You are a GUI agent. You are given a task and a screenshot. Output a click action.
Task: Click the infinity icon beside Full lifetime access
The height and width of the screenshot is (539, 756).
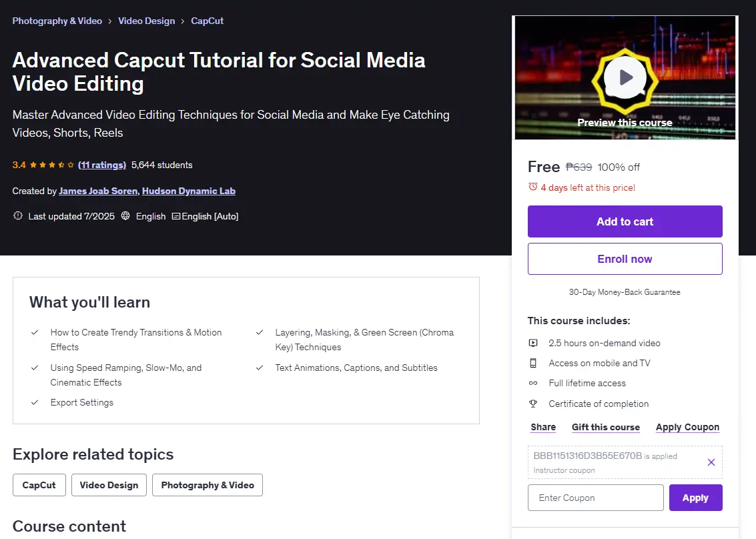click(532, 384)
